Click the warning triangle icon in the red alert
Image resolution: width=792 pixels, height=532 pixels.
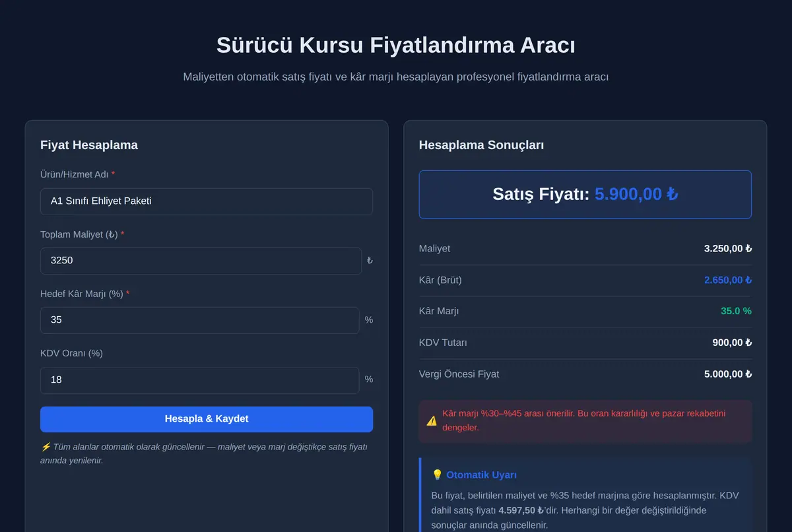click(x=432, y=420)
